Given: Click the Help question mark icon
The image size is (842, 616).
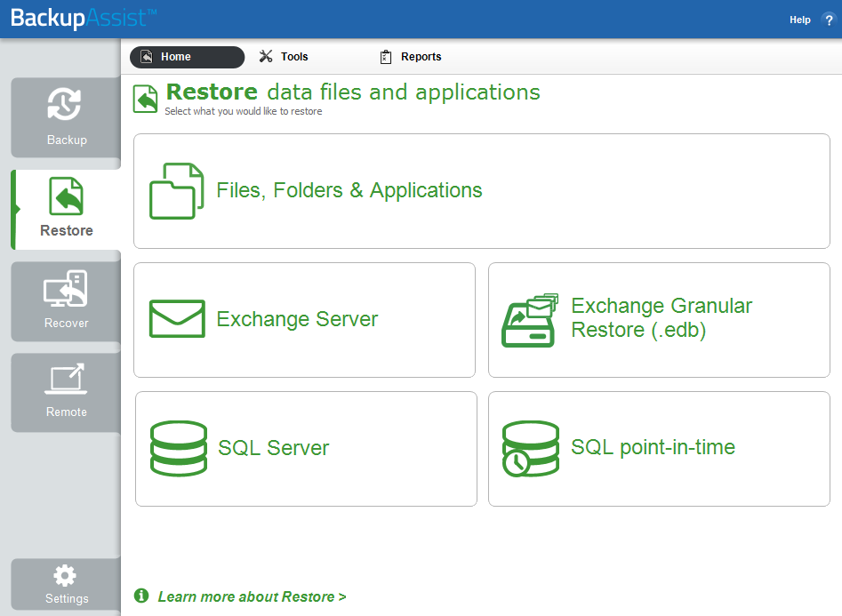Looking at the screenshot, I should pyautogui.click(x=829, y=20).
